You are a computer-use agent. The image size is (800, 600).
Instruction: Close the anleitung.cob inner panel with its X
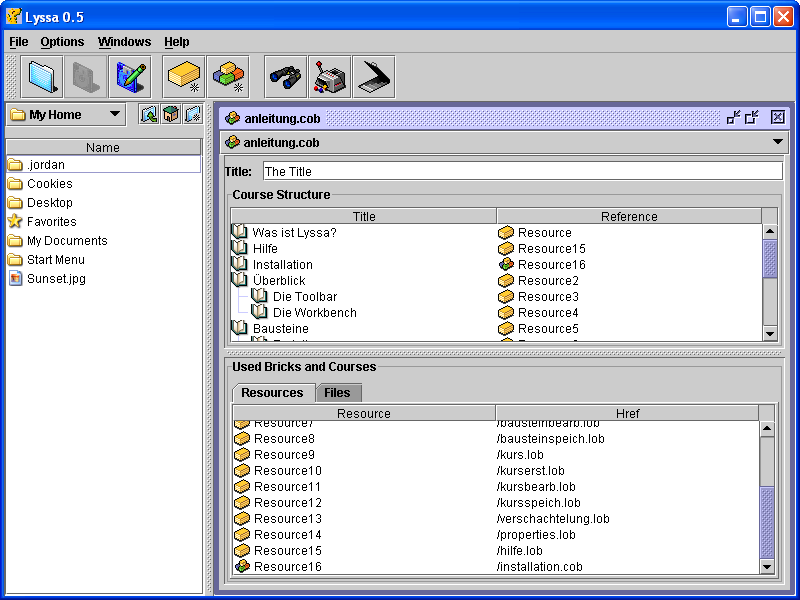[x=778, y=117]
